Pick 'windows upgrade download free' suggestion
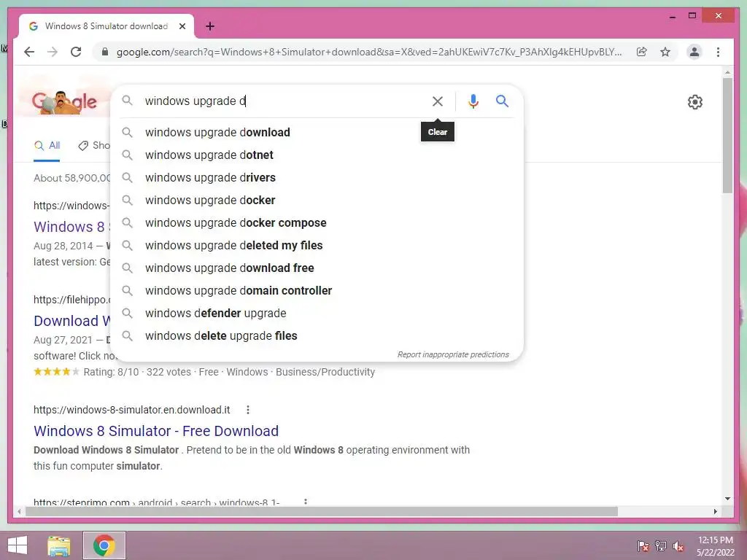 [317, 268]
